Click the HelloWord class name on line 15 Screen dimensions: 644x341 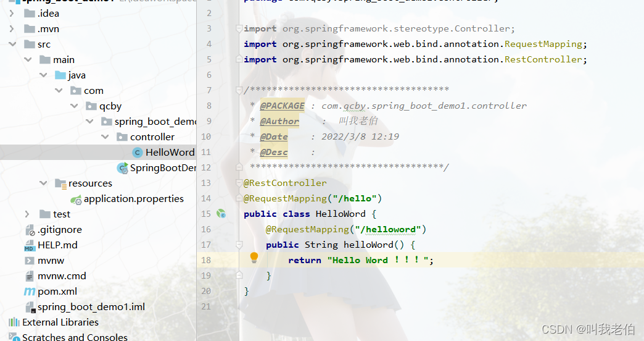coord(341,214)
